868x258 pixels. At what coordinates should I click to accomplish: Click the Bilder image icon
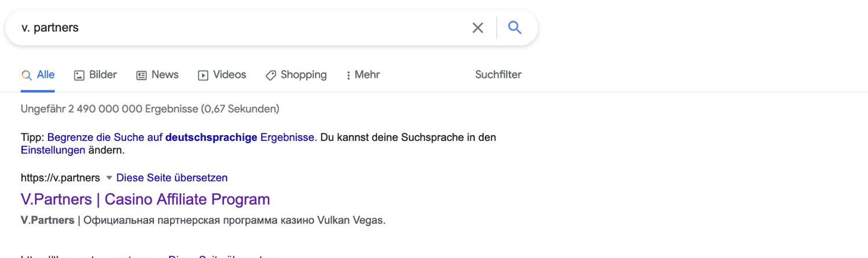[x=79, y=75]
